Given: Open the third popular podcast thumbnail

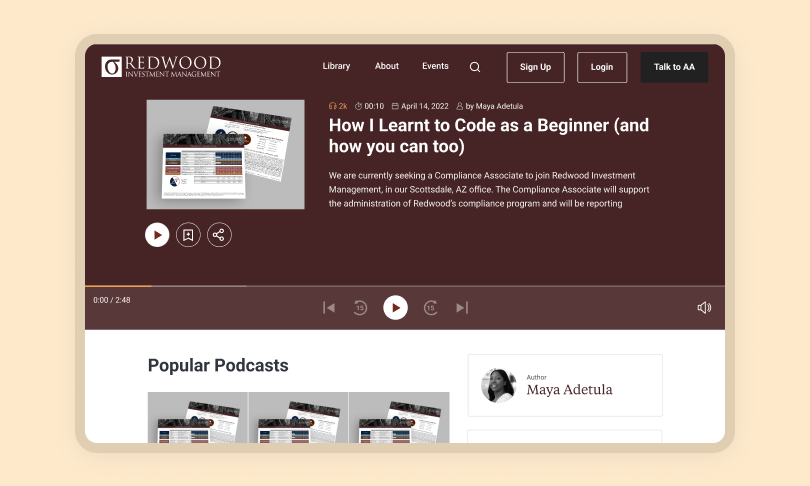Looking at the screenshot, I should [x=399, y=417].
